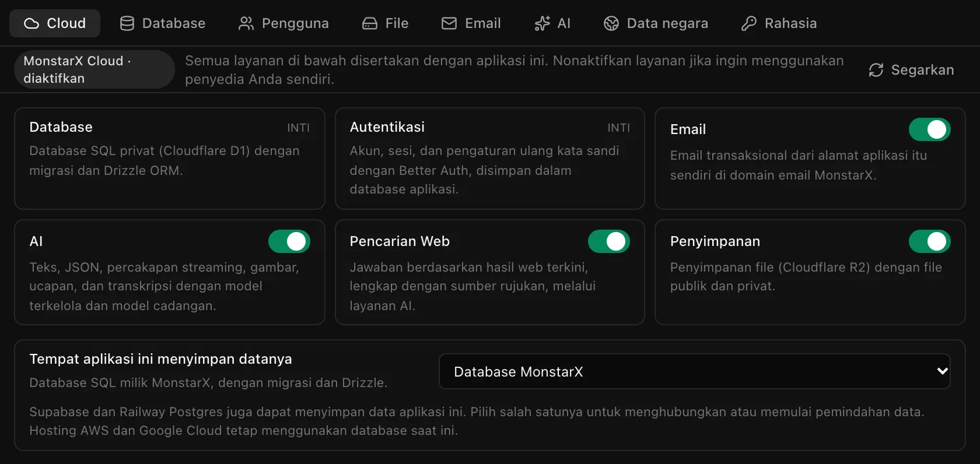
Task: Turn off the AI service toggle
Action: click(x=289, y=241)
